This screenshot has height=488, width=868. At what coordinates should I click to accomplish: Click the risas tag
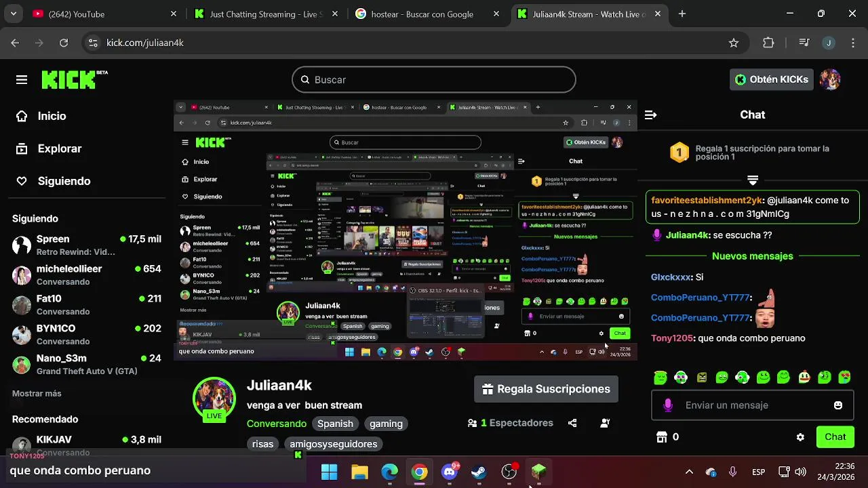pos(262,444)
